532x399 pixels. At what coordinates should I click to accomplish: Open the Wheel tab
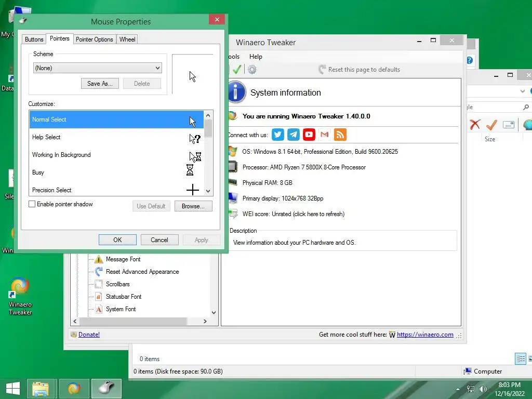[x=127, y=39]
